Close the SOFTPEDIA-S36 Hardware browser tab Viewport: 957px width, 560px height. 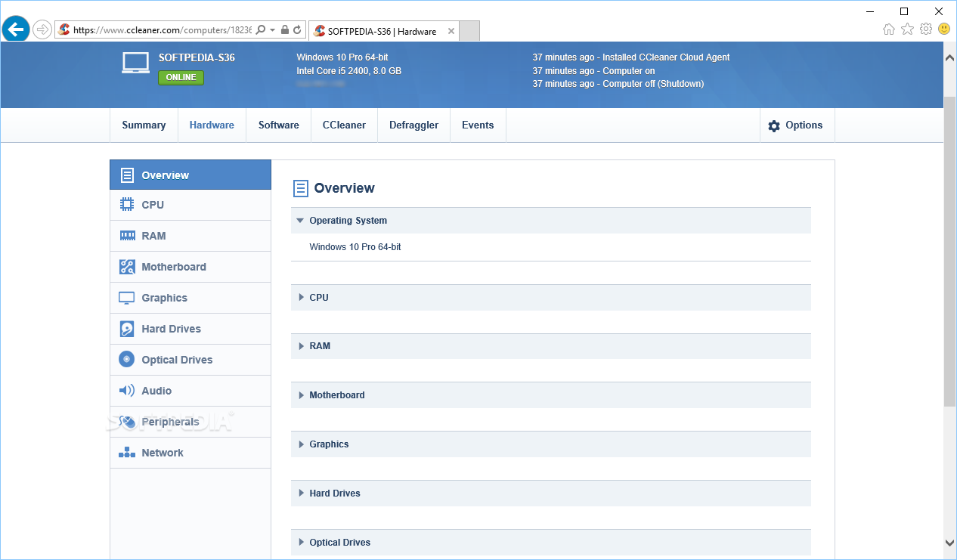pyautogui.click(x=451, y=31)
